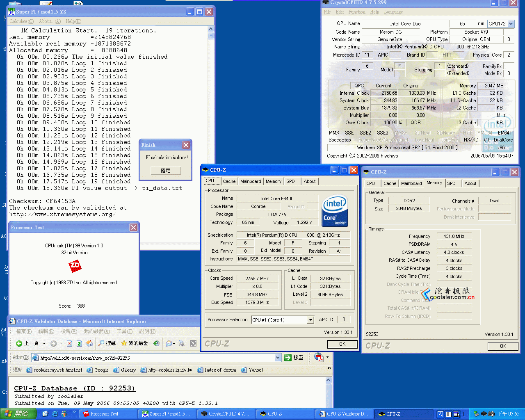Click the IE page scrollbar up arrow
Image resolution: width=525 pixels, height=420 pixels.
[328, 380]
